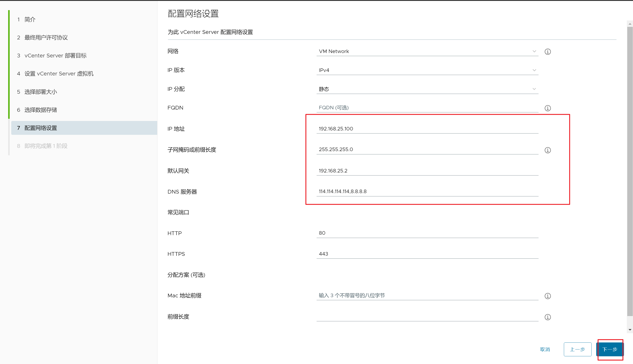Open the IP 分配 静态 dropdown
The image size is (633, 364).
(x=427, y=89)
